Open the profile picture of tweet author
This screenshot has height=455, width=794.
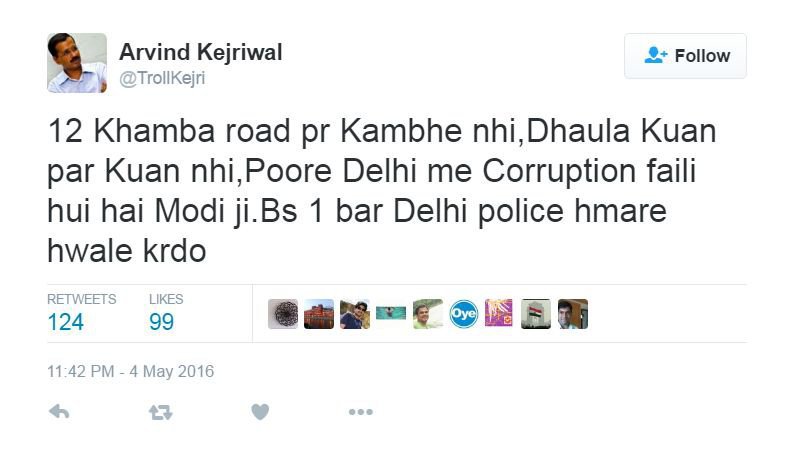click(77, 63)
